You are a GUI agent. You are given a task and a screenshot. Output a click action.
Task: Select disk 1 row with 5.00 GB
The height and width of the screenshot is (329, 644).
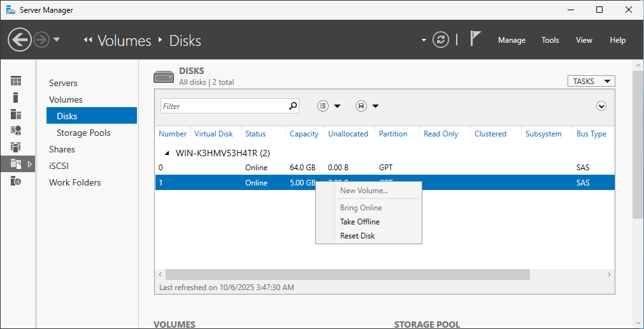(x=385, y=182)
